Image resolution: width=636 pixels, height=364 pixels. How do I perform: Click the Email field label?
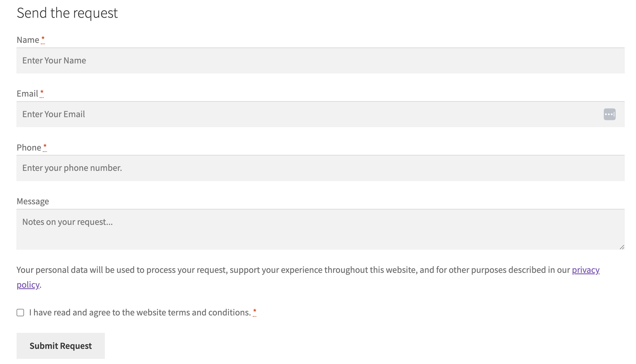(x=27, y=94)
